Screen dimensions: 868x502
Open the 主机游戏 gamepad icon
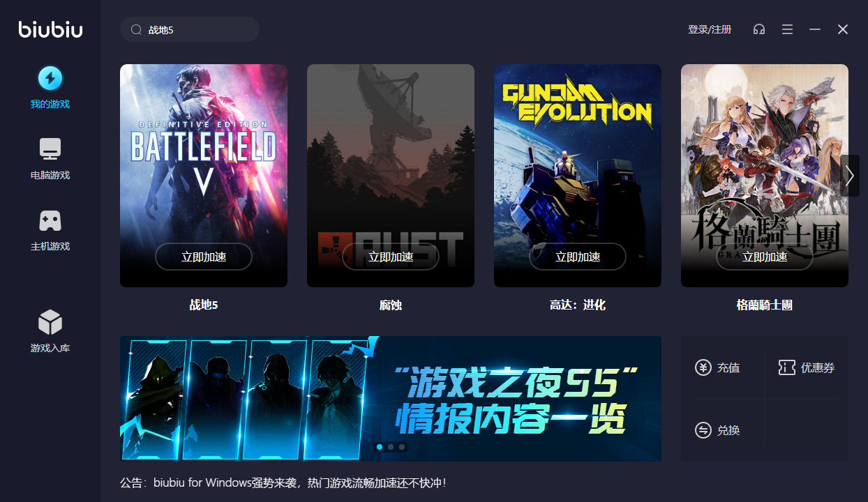tap(50, 221)
